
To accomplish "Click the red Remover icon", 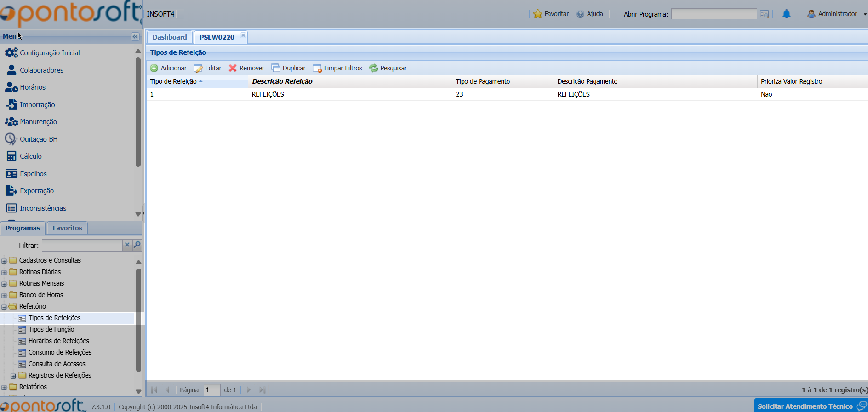I will 233,68.
